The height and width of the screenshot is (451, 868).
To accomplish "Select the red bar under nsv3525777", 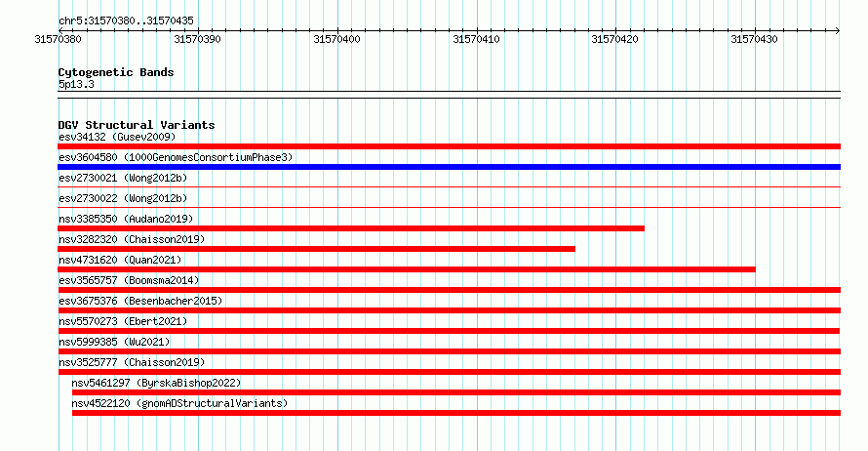I will [449, 372].
